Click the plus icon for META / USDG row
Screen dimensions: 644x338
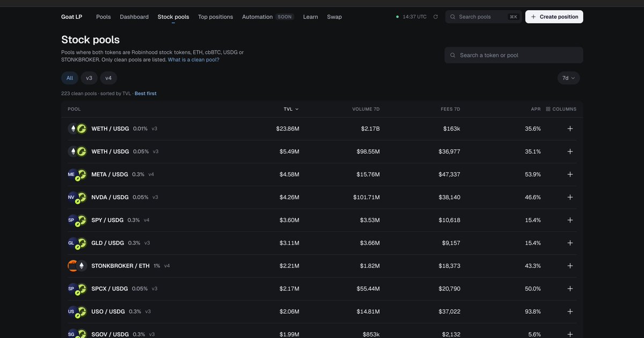click(x=570, y=175)
